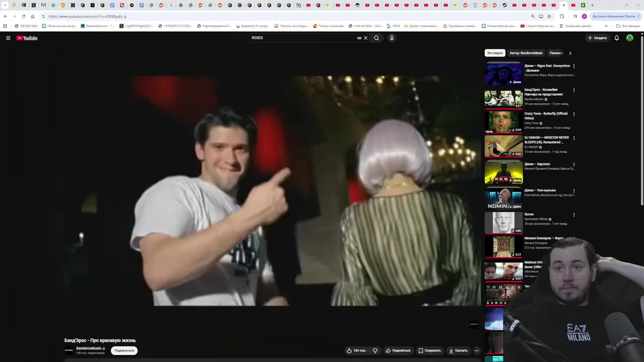Open options menu for Джем – Европоп
Screen dimensions: 644x362
(574, 164)
